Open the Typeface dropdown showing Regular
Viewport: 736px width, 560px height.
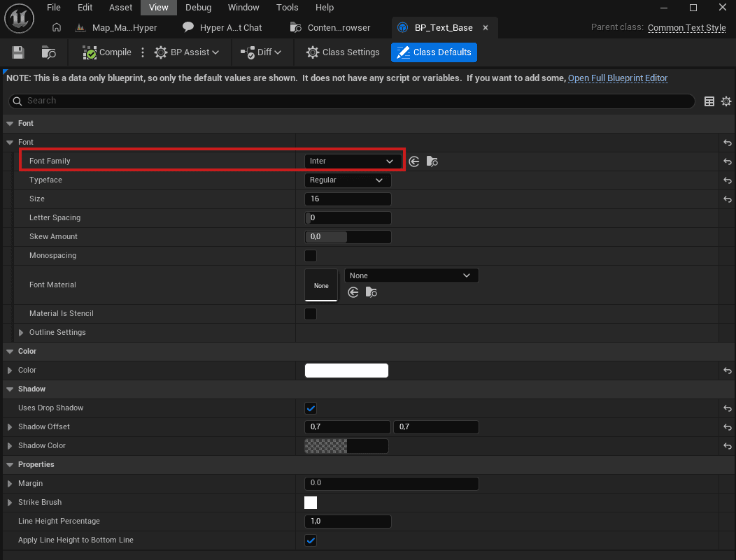[x=347, y=180]
